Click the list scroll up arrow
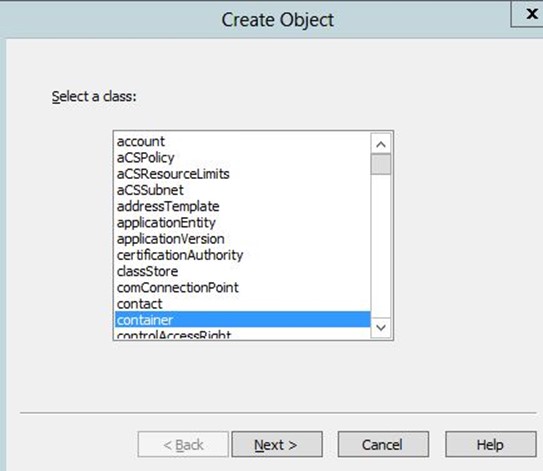The height and width of the screenshot is (471, 543). point(381,144)
